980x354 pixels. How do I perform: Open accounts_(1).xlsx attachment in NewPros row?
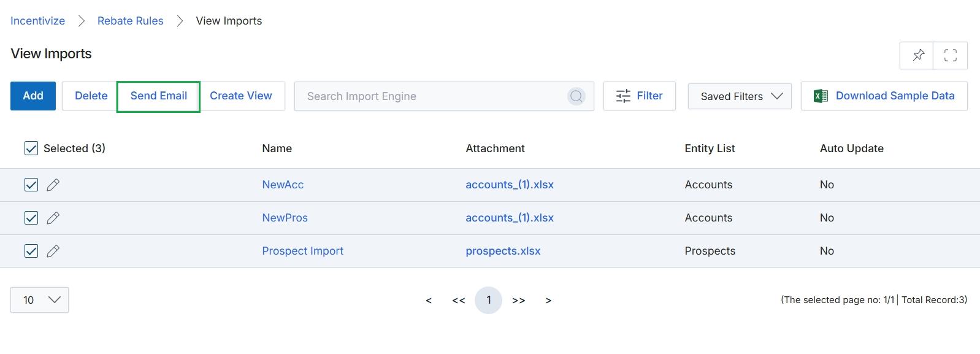(510, 218)
